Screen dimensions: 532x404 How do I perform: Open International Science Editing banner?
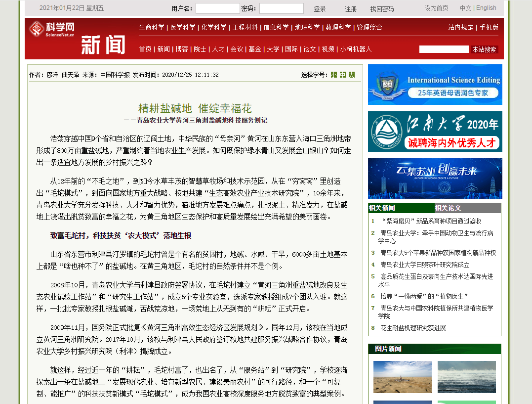(435, 85)
